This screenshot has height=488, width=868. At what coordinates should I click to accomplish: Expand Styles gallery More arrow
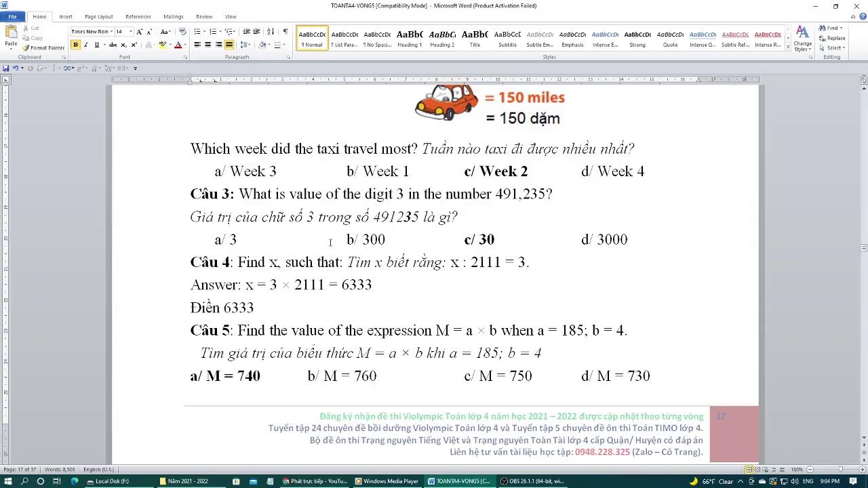tap(787, 47)
